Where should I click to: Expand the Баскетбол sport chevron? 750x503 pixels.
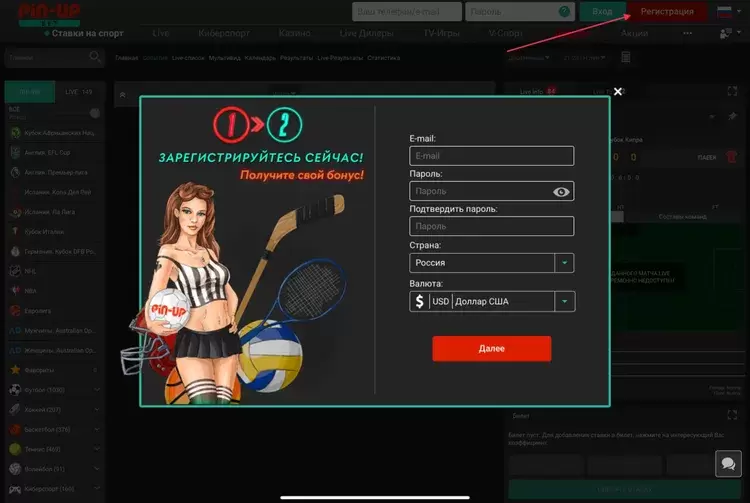pyautogui.click(x=97, y=429)
